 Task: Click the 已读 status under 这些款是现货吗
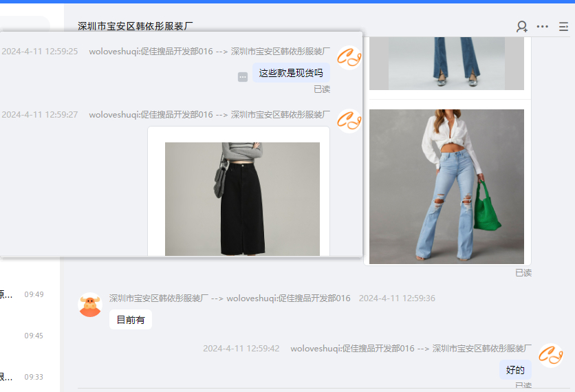[x=322, y=89]
